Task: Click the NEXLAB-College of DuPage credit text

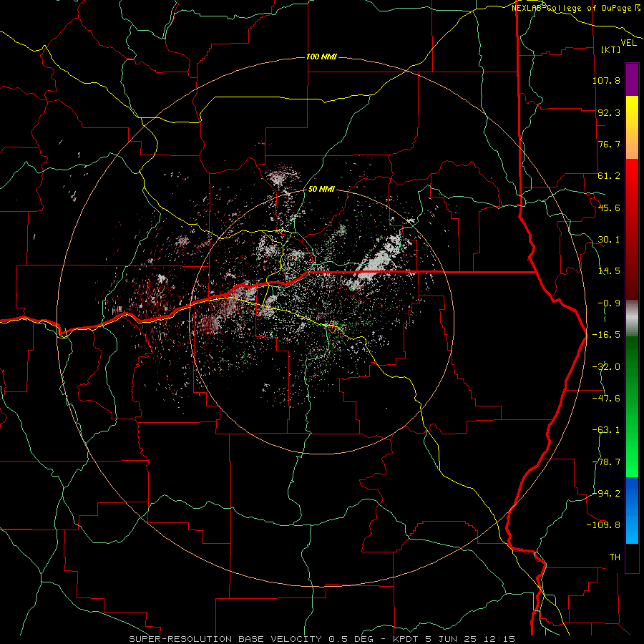Action: (575, 7)
